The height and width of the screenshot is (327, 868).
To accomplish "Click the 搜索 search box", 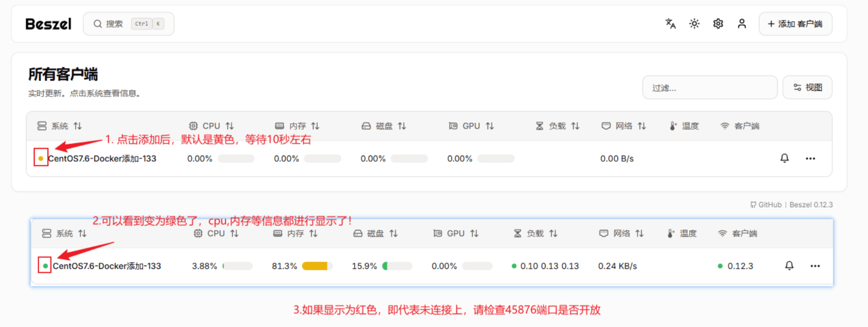I will 128,24.
